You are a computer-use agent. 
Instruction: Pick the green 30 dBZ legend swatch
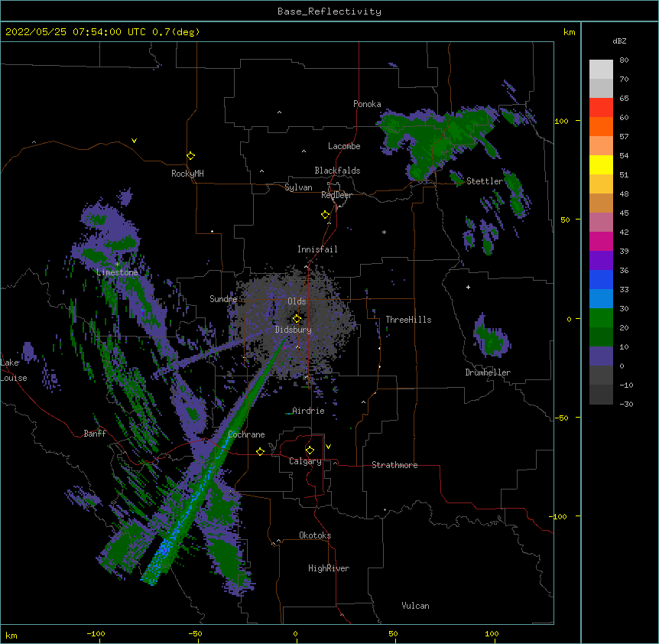pyautogui.click(x=601, y=318)
